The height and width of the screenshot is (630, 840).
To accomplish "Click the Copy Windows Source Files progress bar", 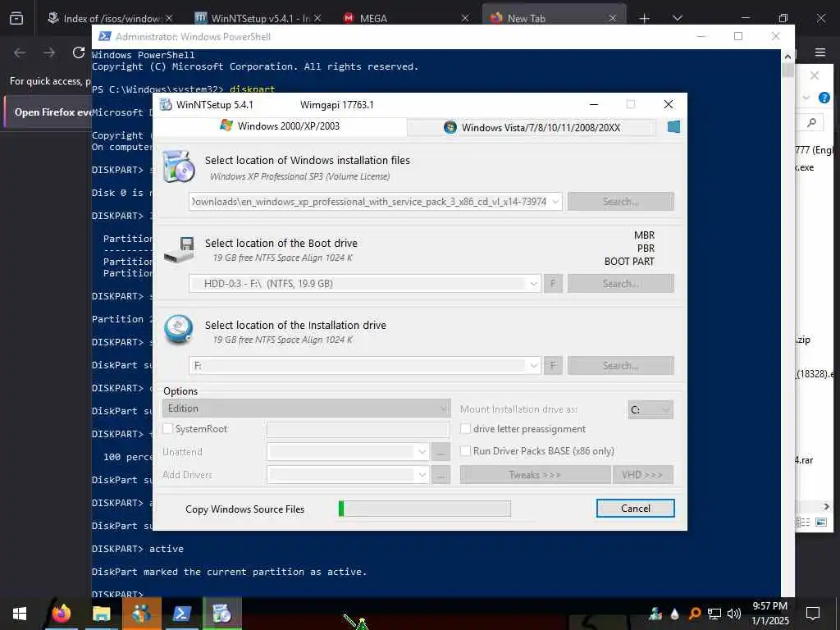I will [x=425, y=509].
